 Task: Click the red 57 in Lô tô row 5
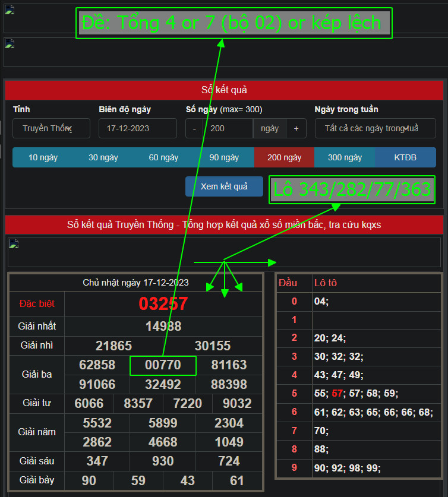point(338,394)
